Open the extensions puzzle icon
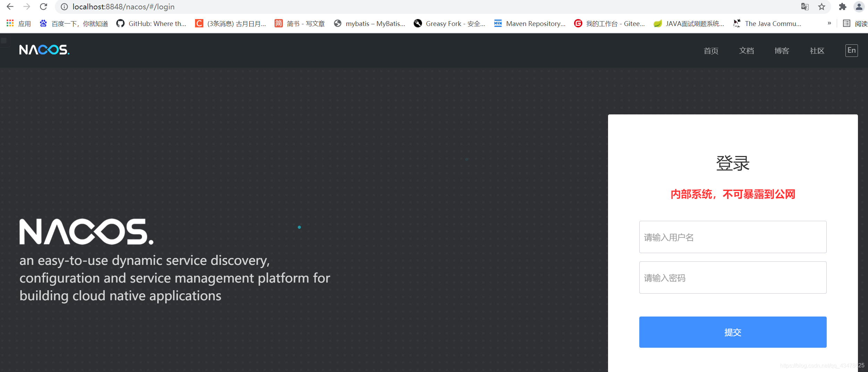 (x=843, y=7)
